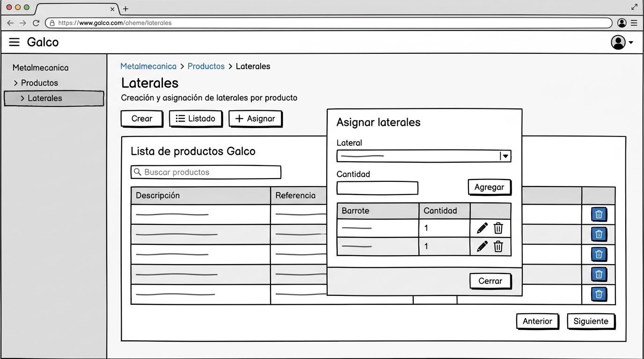Click the Galco logo text in the header
This screenshot has height=359, width=644.
pos(43,42)
